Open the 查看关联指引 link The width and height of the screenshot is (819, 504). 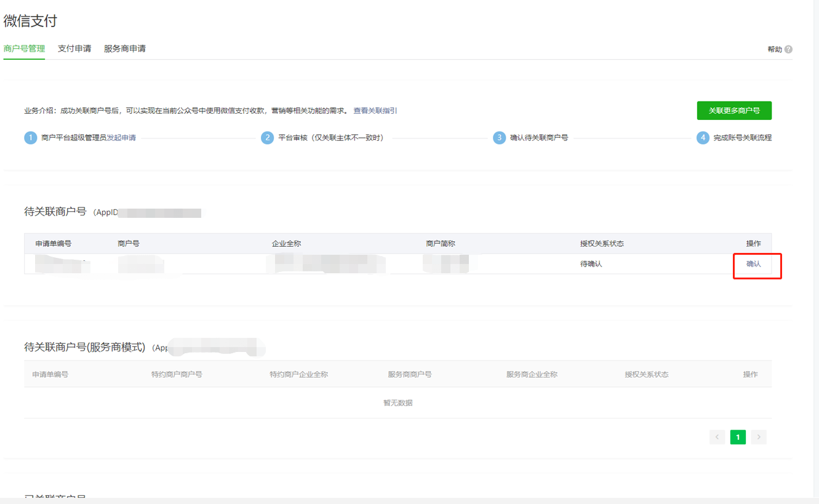click(375, 111)
